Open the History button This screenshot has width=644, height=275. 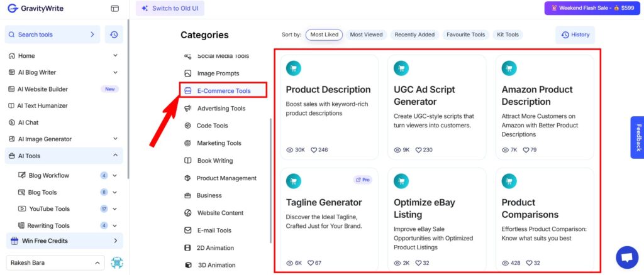click(575, 35)
